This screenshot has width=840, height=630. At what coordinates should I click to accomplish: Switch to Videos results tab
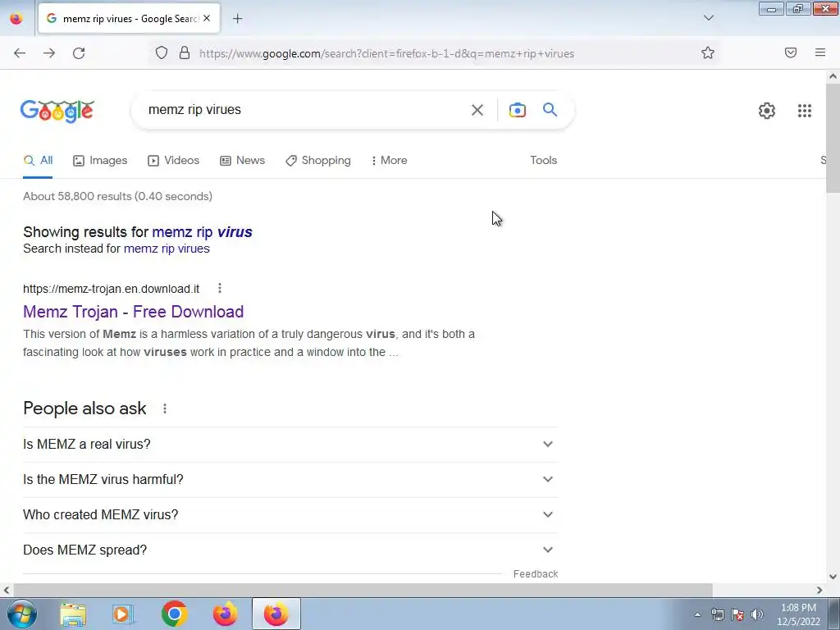pyautogui.click(x=174, y=160)
